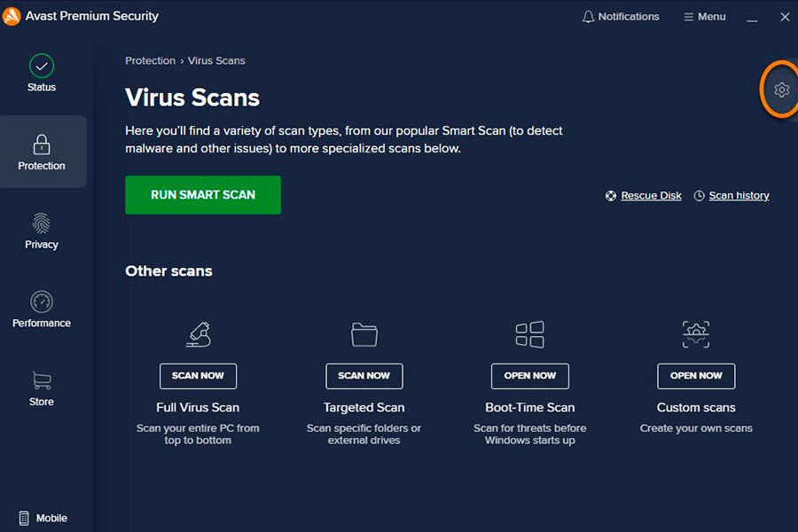Close the Avast window
The height and width of the screenshot is (532, 798).
coord(785,17)
